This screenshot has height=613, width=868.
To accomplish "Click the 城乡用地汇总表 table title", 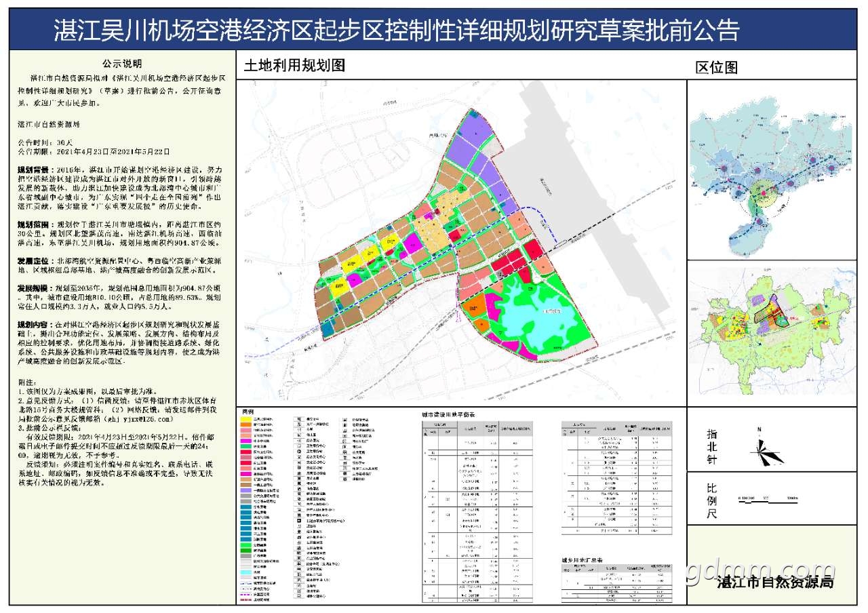I will click(x=583, y=561).
